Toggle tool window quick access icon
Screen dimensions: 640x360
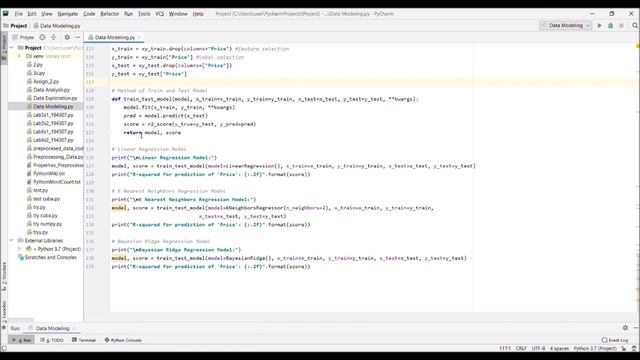click(x=4, y=349)
